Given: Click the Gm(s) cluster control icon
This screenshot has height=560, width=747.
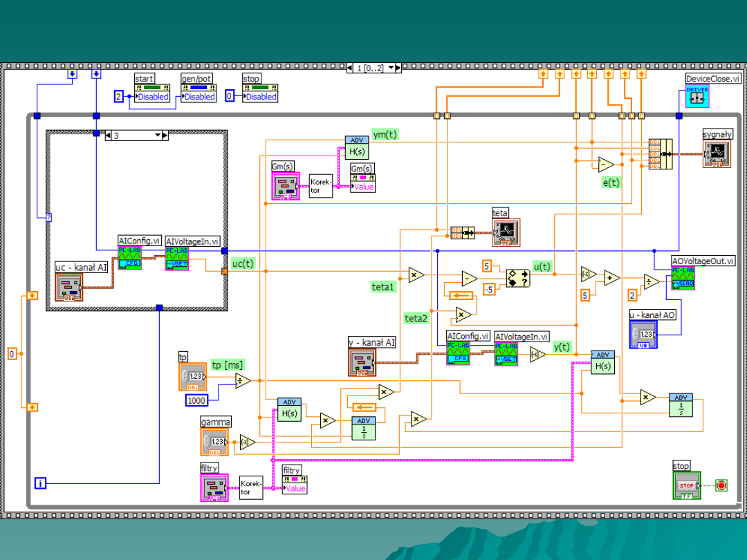Looking at the screenshot, I should [285, 185].
